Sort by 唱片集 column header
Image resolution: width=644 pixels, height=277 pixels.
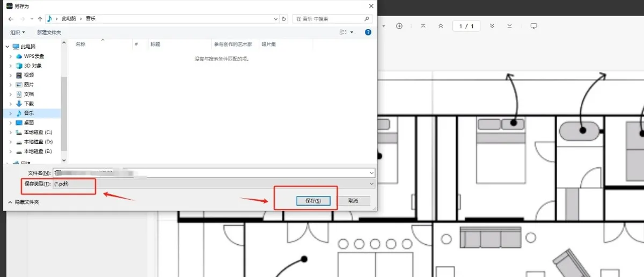tap(268, 44)
